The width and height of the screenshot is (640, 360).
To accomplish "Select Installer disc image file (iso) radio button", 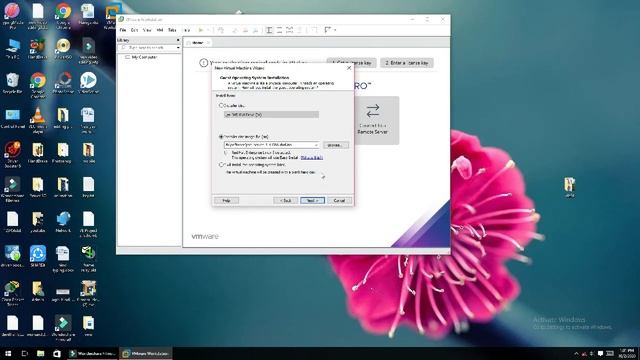I will point(221,137).
